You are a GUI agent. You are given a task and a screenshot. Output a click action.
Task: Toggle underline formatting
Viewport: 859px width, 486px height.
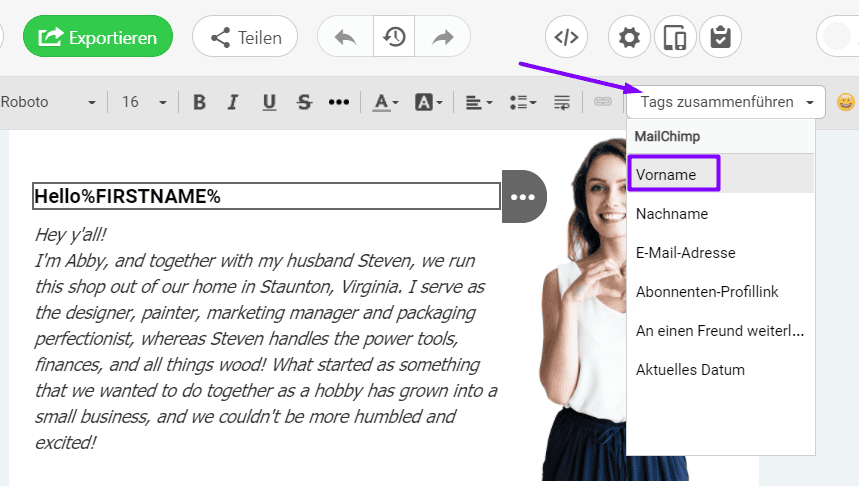coord(269,102)
